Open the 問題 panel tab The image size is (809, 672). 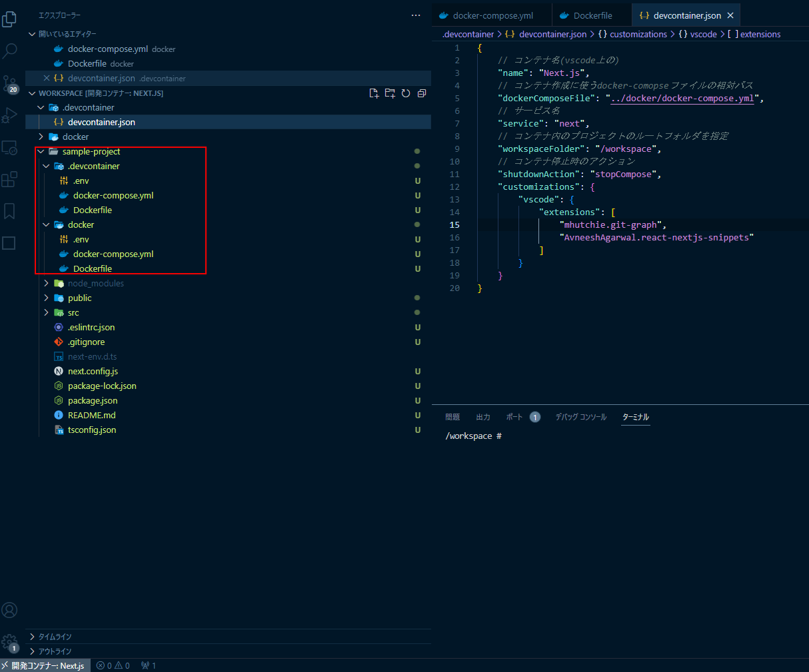pyautogui.click(x=452, y=417)
